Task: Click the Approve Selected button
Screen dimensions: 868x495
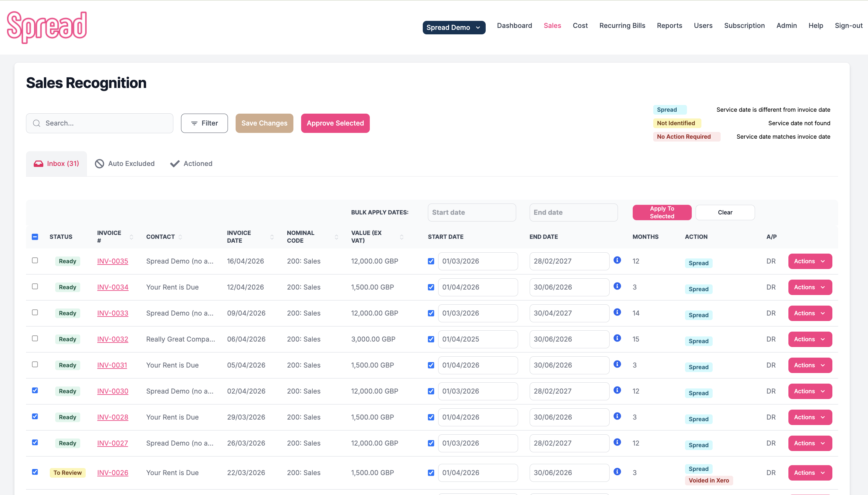Action: (335, 123)
